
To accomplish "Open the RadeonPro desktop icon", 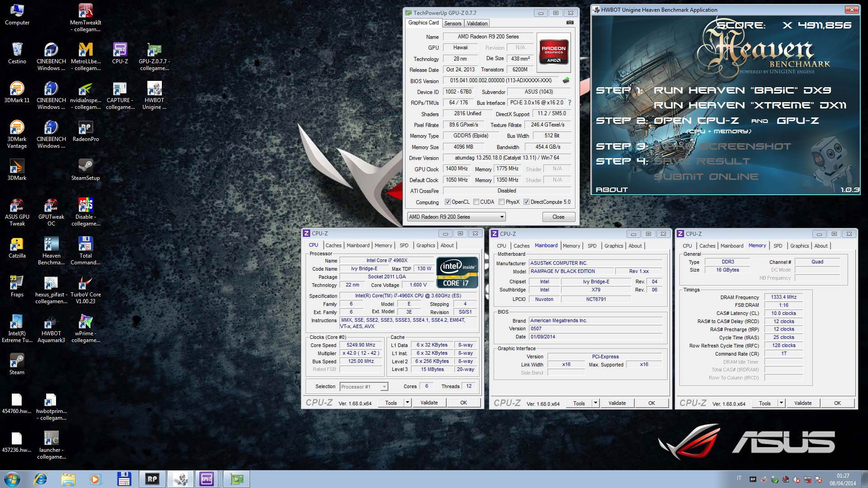I will [85, 131].
